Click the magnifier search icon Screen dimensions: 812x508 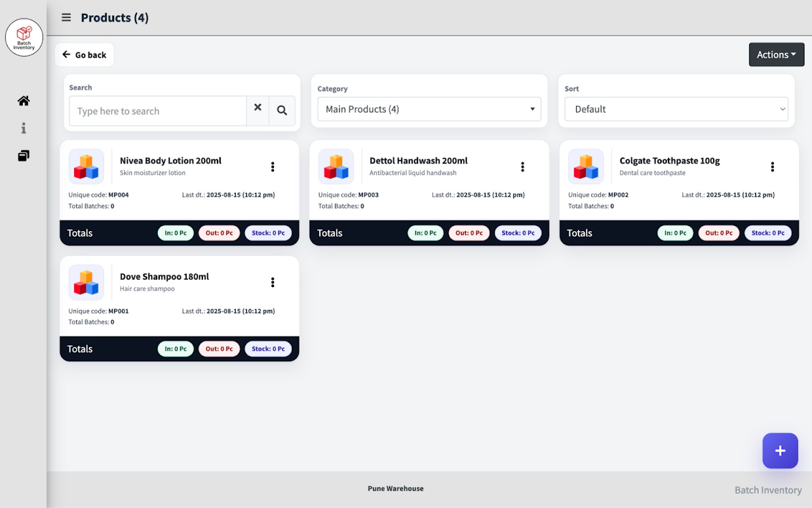pos(282,110)
